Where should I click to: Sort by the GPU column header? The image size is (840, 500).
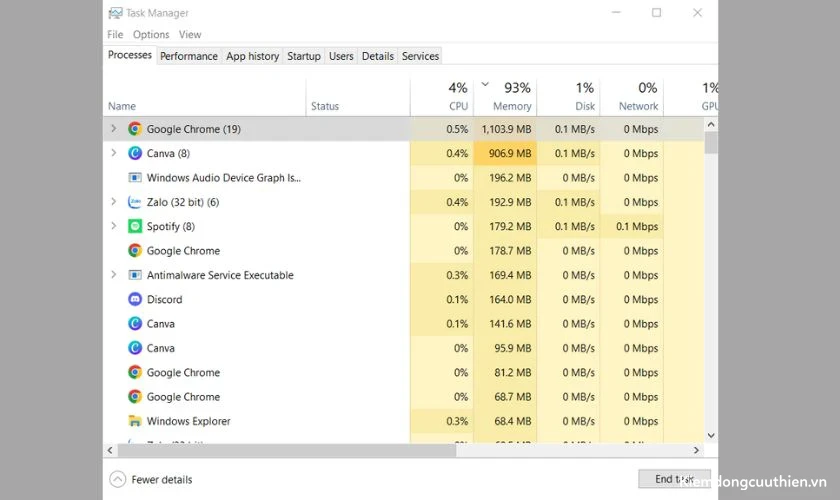click(691, 97)
